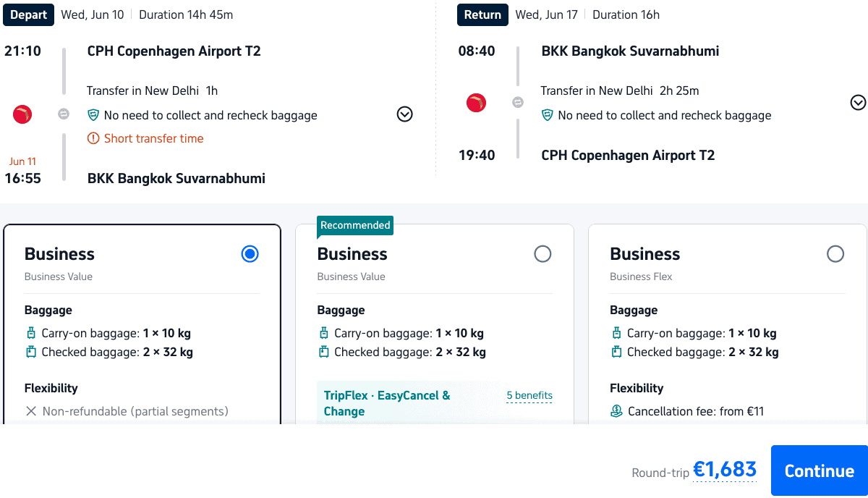Expand the departure flight details chevron

(405, 114)
